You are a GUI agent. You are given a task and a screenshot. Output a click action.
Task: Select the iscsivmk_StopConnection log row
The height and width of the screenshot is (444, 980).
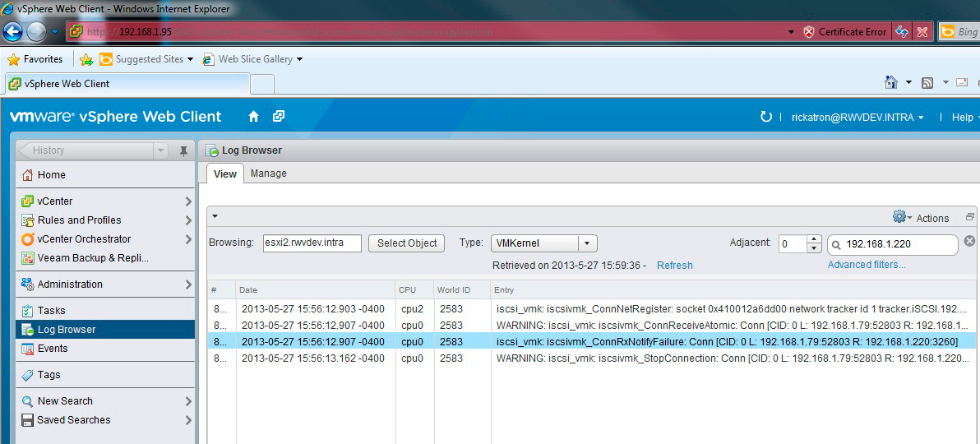[591, 358]
